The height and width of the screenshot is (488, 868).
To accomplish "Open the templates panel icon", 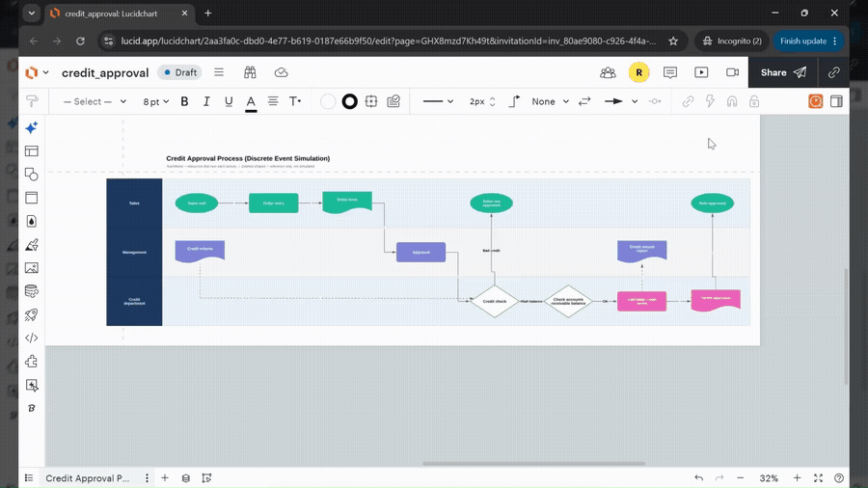I will [32, 151].
